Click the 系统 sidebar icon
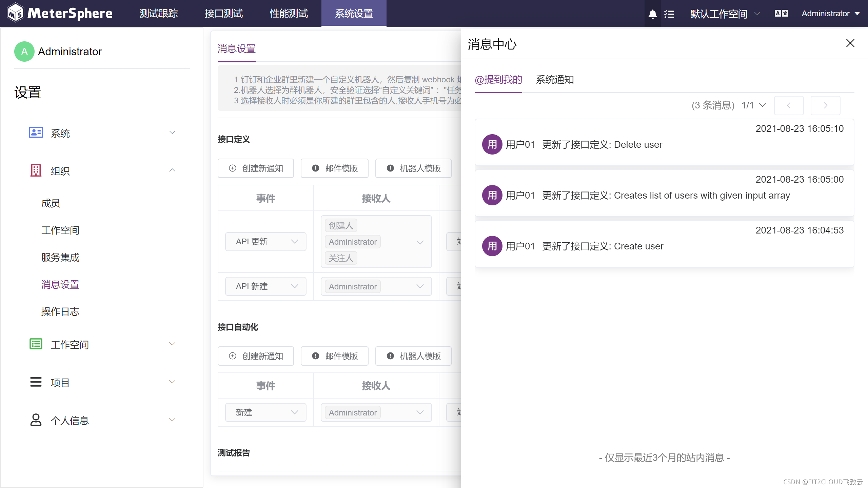868x488 pixels. 36,133
